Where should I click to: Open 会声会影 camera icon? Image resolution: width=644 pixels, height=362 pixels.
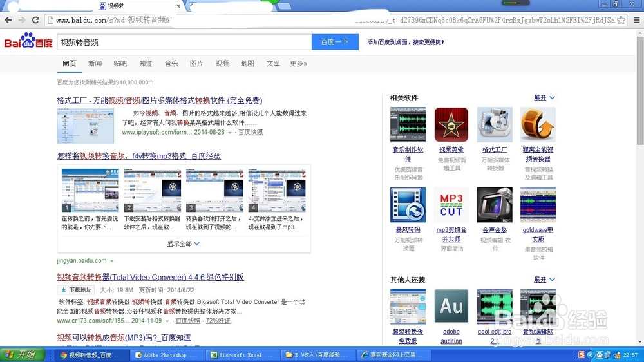click(x=495, y=205)
